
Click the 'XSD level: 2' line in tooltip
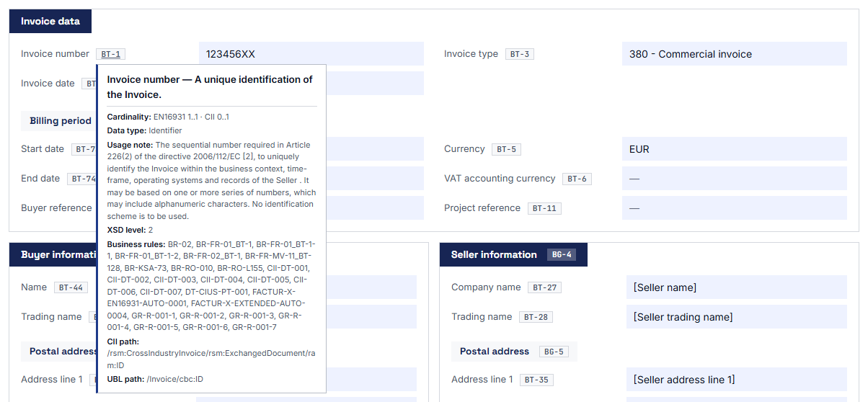130,230
